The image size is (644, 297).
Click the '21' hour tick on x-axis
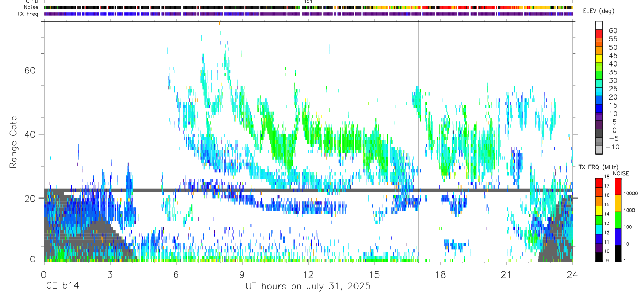coord(507,274)
